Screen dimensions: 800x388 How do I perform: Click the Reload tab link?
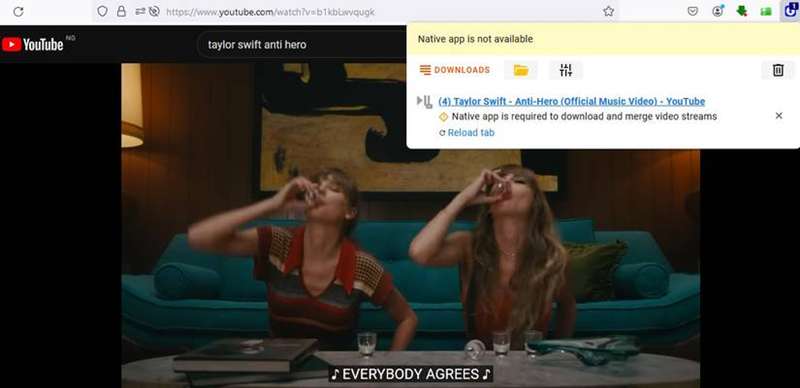[471, 133]
